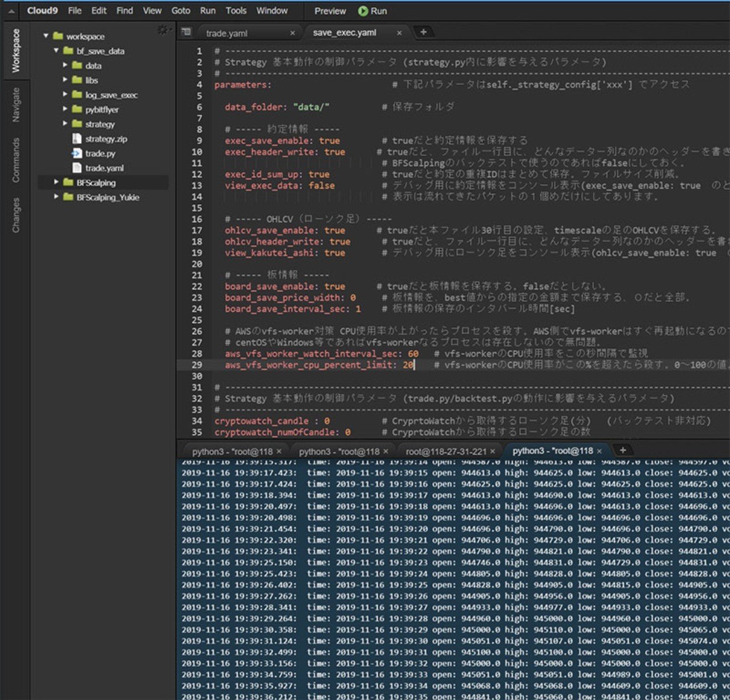Image resolution: width=730 pixels, height=700 pixels.
Task: Switch to the Commands side panel
Action: (x=15, y=160)
